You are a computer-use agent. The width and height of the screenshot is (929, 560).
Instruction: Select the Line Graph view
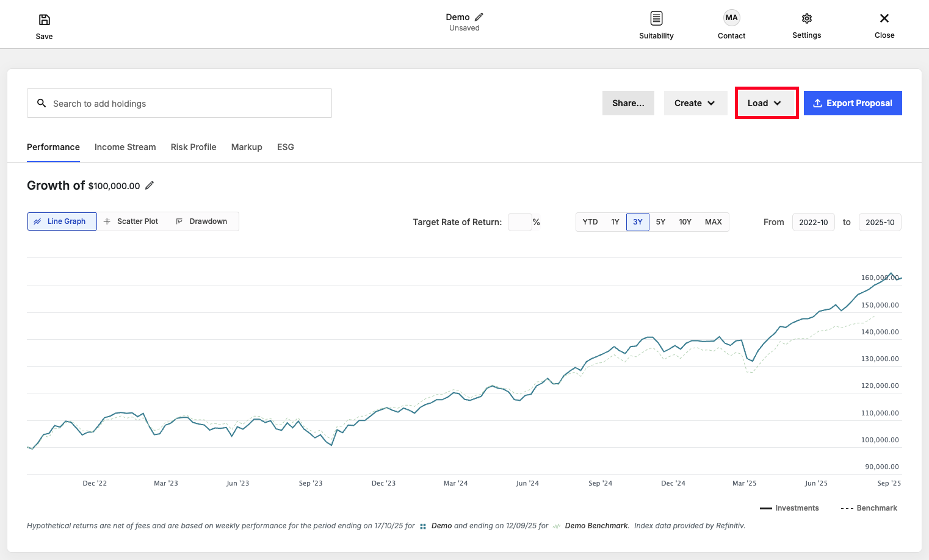click(x=62, y=221)
